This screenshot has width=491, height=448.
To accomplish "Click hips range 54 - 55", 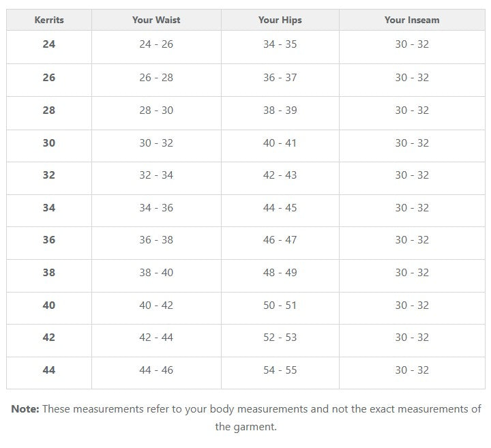I will point(280,370).
